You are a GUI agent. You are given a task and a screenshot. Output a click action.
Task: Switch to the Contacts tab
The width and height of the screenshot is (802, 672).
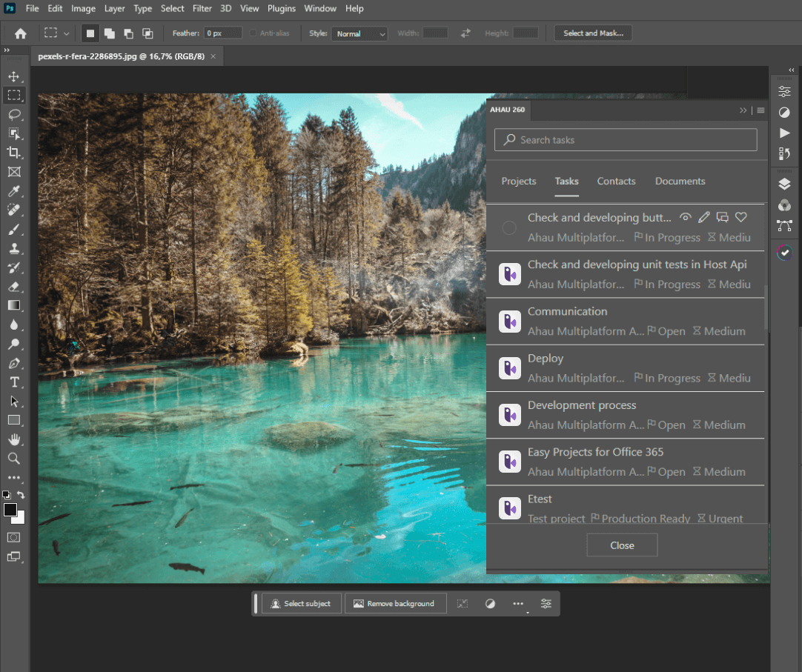coord(616,181)
